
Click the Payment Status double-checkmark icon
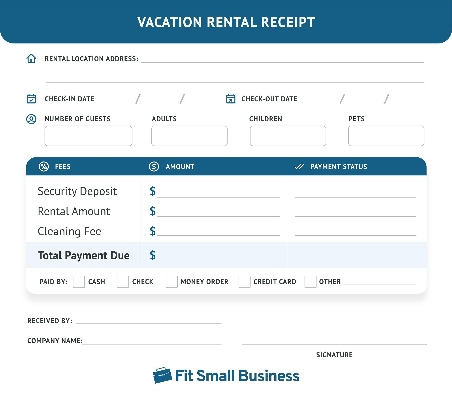[x=299, y=166]
